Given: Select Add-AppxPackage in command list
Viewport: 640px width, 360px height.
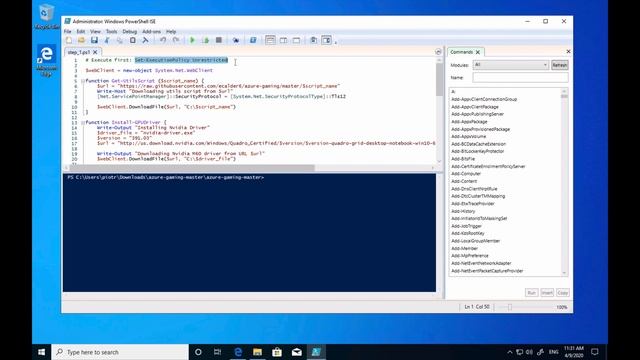Looking at the screenshot, I should pyautogui.click(x=469, y=122).
